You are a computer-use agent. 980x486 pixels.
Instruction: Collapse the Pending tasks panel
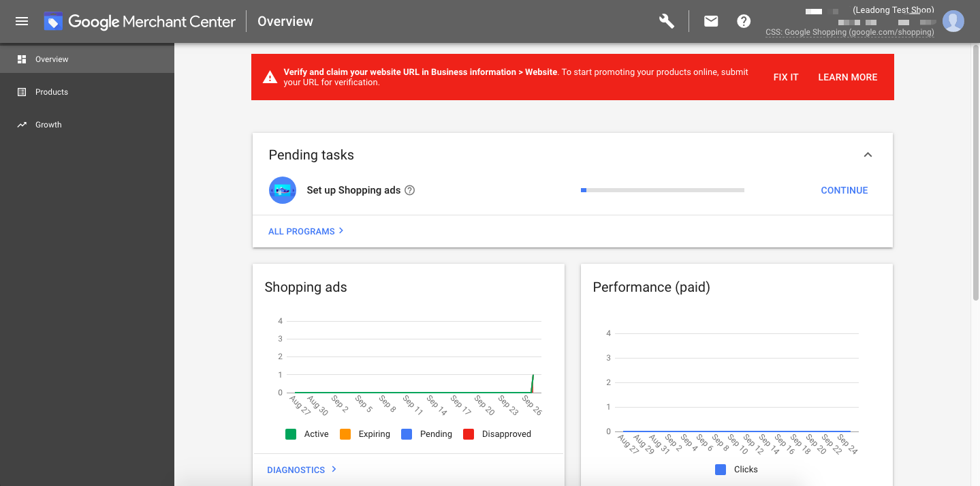[868, 155]
